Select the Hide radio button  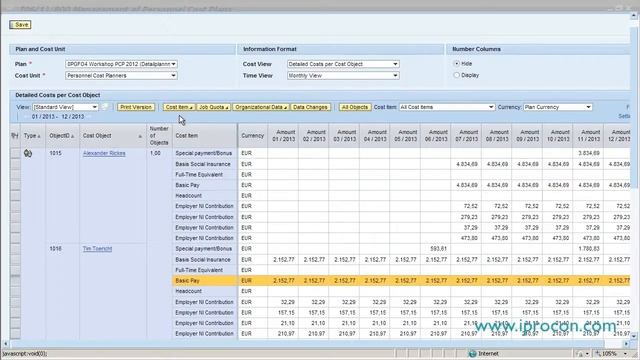coord(457,64)
